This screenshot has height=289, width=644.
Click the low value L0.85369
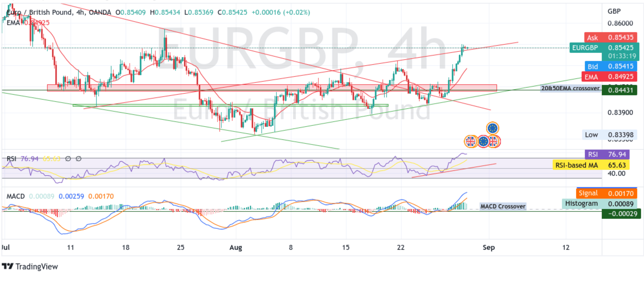pos(199,12)
